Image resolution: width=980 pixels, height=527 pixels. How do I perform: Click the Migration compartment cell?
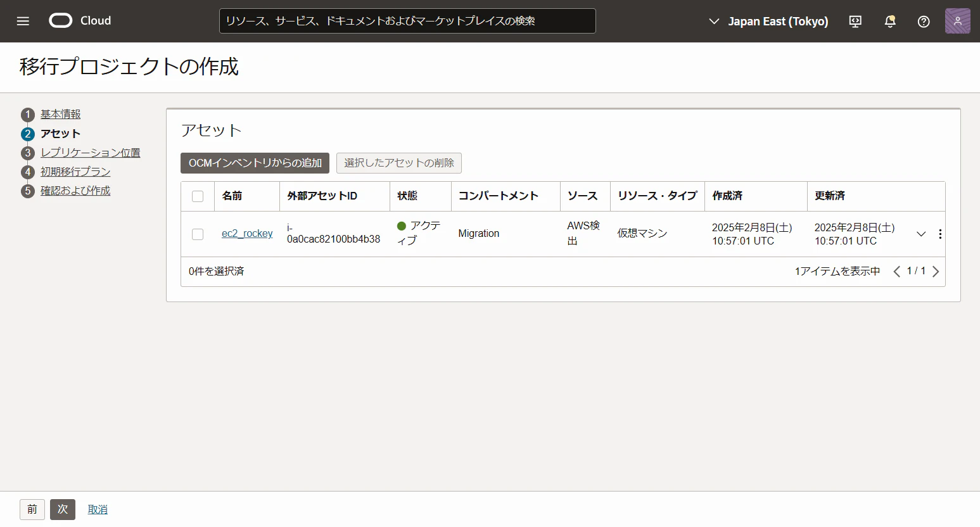point(479,234)
